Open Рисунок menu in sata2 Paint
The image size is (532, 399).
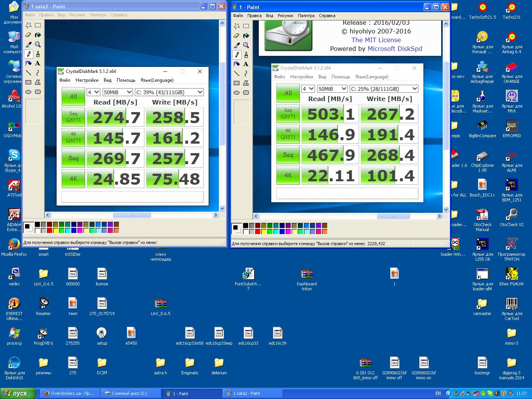click(77, 15)
